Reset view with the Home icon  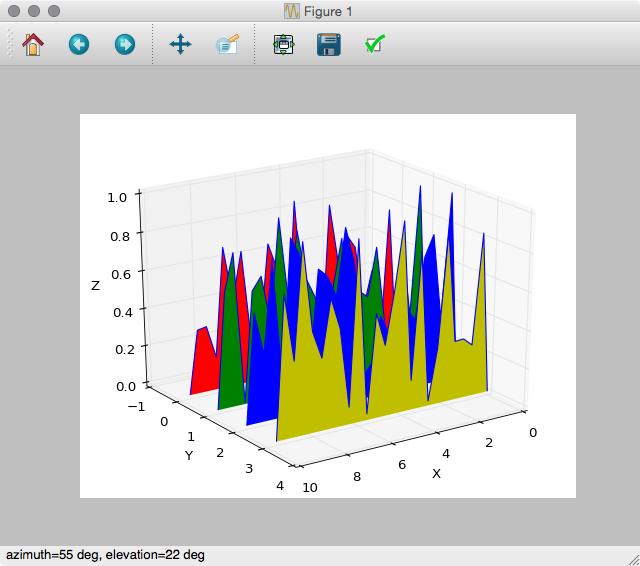click(33, 44)
